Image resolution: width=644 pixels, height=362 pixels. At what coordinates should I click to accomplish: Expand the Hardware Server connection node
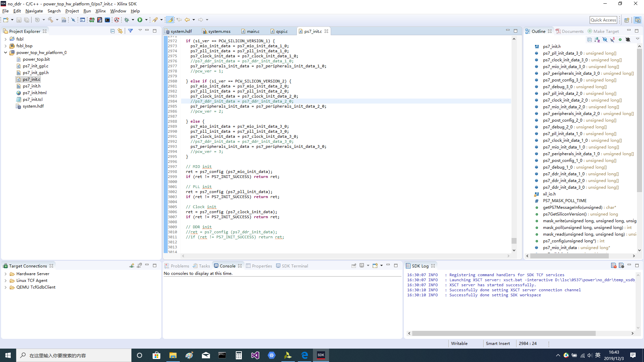click(5, 274)
